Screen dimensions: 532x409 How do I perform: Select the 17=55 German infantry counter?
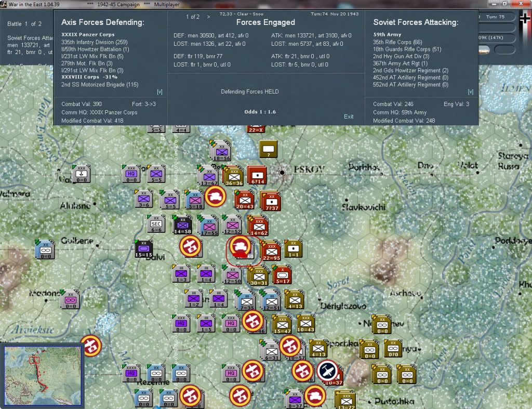209,226
